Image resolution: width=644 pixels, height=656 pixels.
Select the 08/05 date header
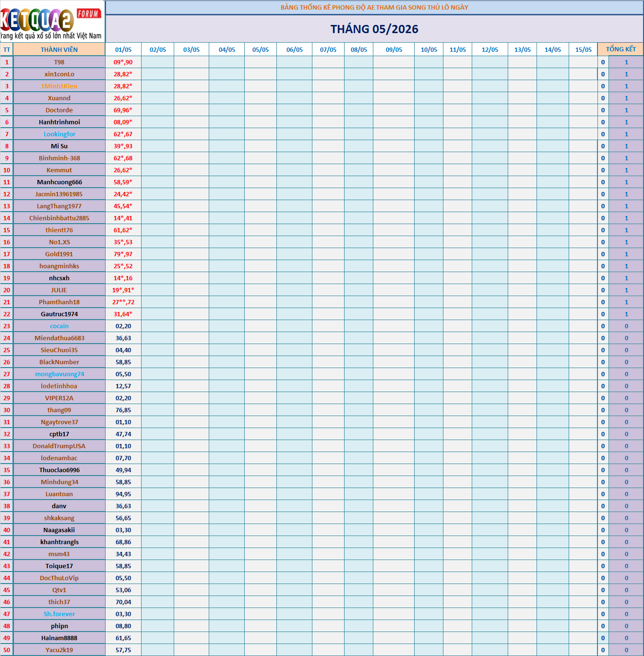click(359, 49)
